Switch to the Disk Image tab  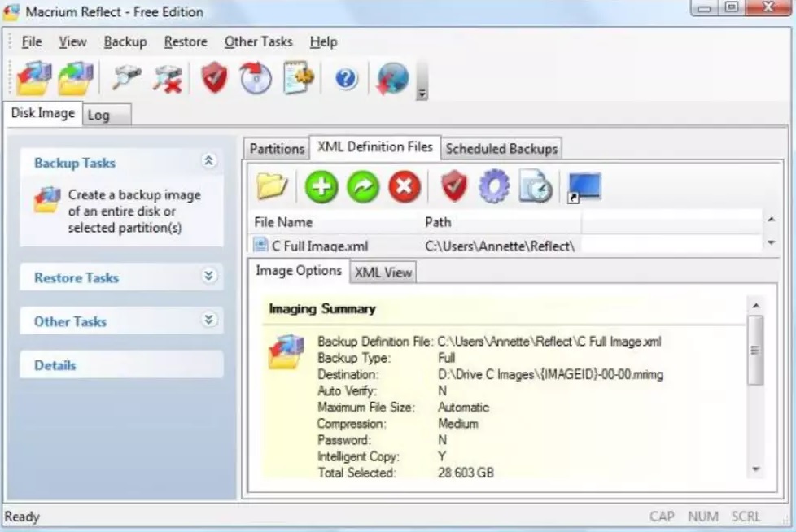point(43,113)
